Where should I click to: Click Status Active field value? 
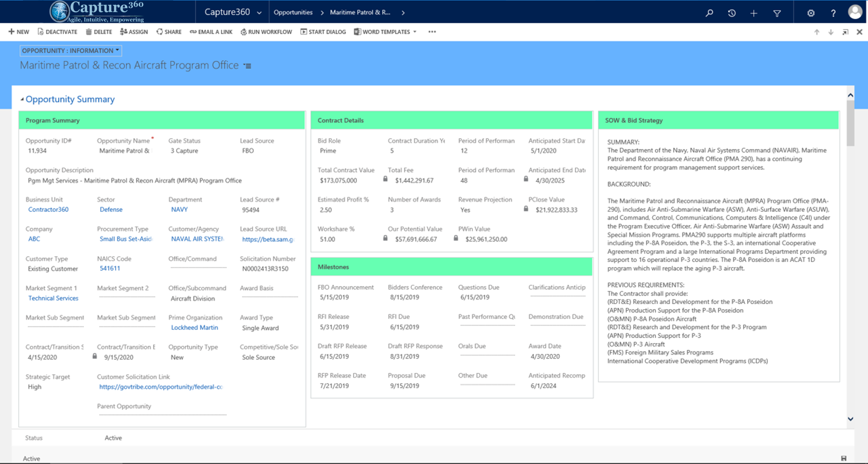[113, 438]
